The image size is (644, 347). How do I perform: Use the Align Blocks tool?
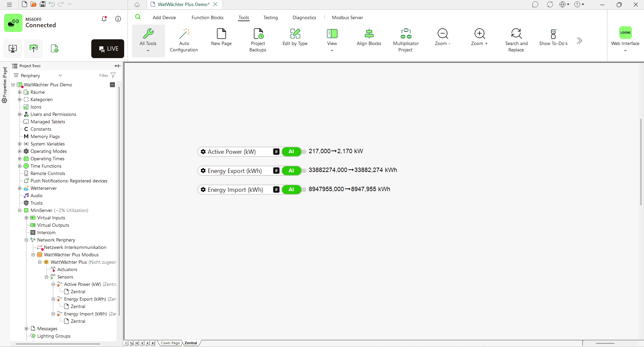(x=369, y=37)
